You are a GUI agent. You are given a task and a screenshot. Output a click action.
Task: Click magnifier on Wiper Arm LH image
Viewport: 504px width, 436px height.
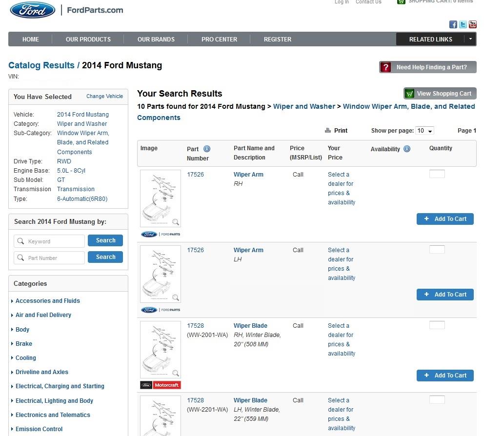pos(176,297)
